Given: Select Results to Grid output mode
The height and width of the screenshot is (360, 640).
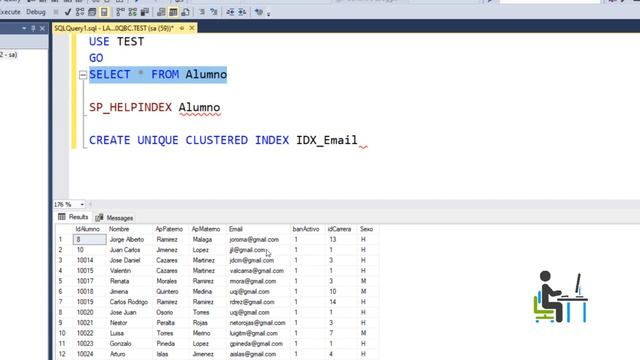Looking at the screenshot, I should click(x=173, y=12).
